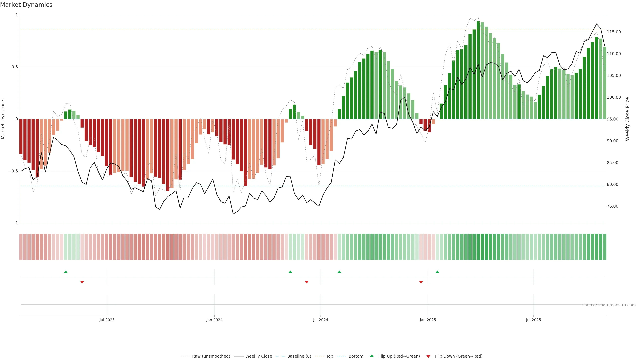This screenshot has height=362, width=644.
Task: Click the Market Dynamics chart title
Action: click(x=26, y=5)
